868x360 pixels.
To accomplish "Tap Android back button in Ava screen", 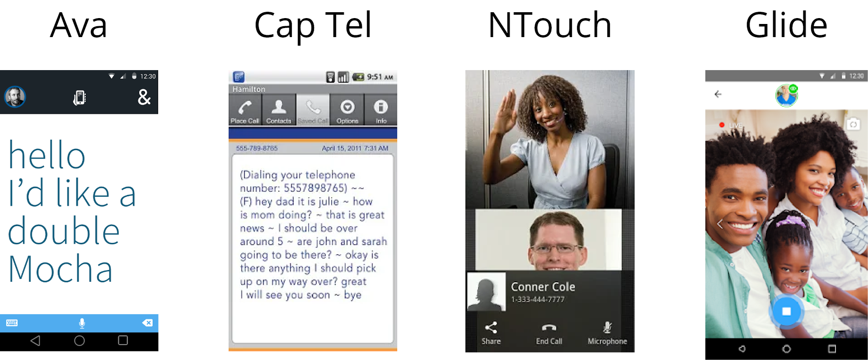I will (35, 341).
